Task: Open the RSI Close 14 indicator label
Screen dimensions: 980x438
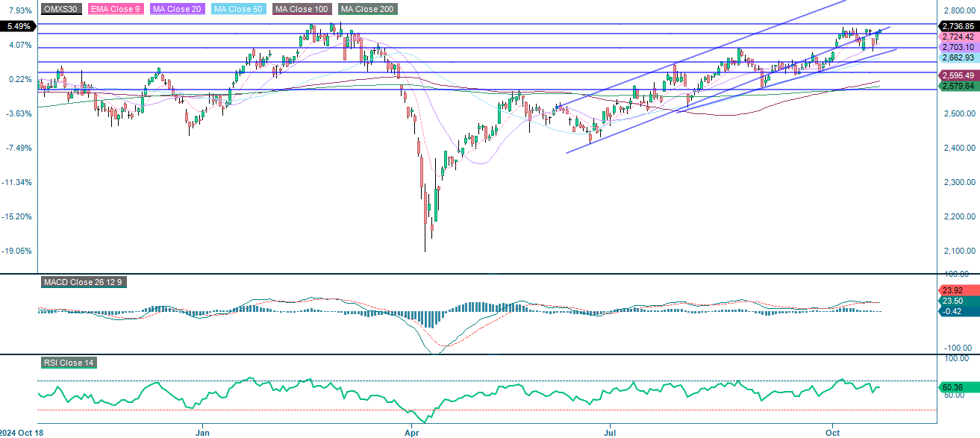Action: [68, 363]
